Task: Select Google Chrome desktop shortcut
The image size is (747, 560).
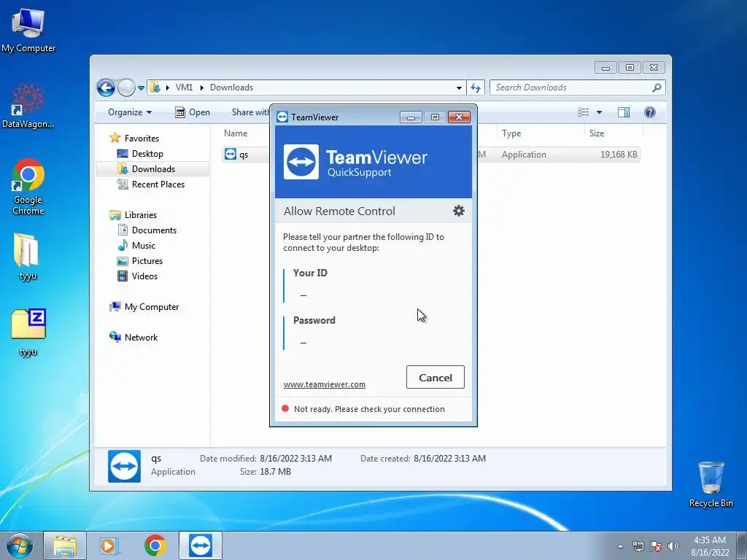Action: tap(28, 187)
